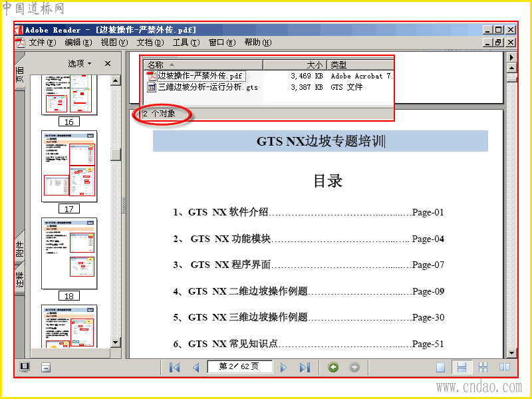Screen dimensions: 532x399
Task: Open 工具(T) menu
Action: (186, 43)
